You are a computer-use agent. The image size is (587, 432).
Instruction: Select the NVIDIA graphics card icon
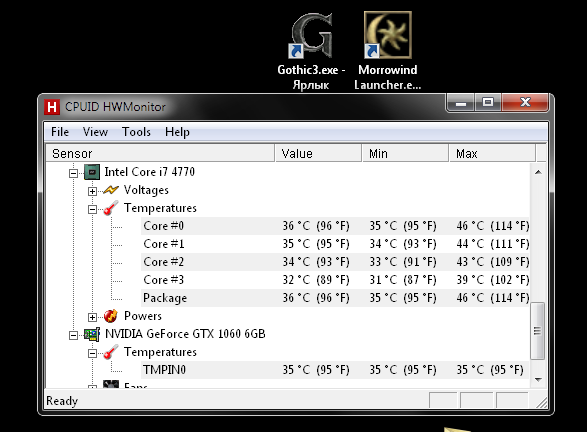click(x=92, y=334)
